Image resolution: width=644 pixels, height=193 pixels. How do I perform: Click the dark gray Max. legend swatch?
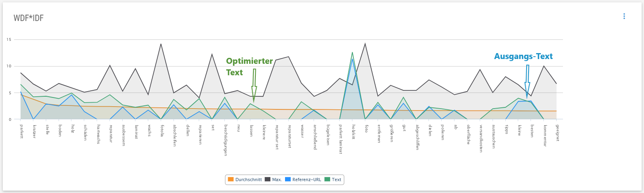pos(268,180)
